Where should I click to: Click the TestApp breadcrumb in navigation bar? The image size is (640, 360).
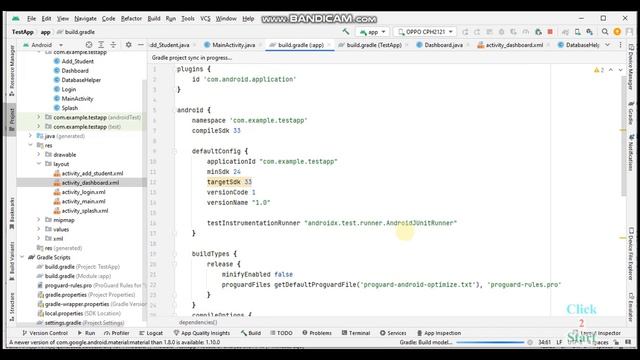click(x=22, y=32)
